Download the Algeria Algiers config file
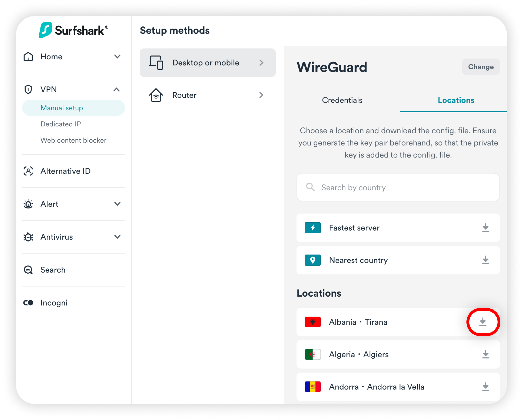This screenshot has height=420, width=523. click(485, 354)
